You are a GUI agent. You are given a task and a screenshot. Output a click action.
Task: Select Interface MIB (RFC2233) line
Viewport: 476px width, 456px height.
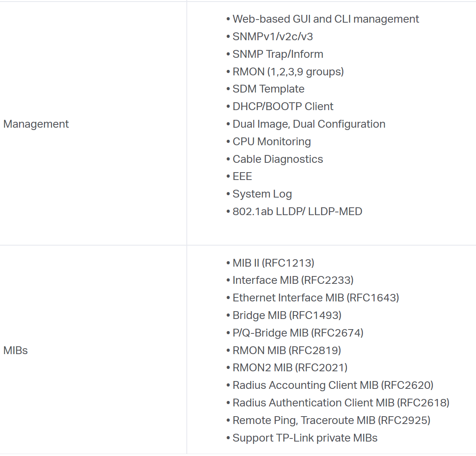coord(293,280)
